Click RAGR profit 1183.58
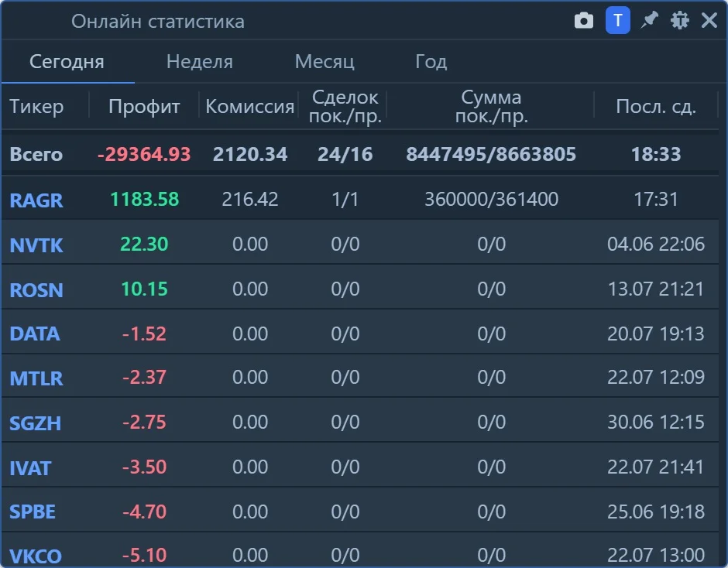This screenshot has height=568, width=728. [144, 200]
